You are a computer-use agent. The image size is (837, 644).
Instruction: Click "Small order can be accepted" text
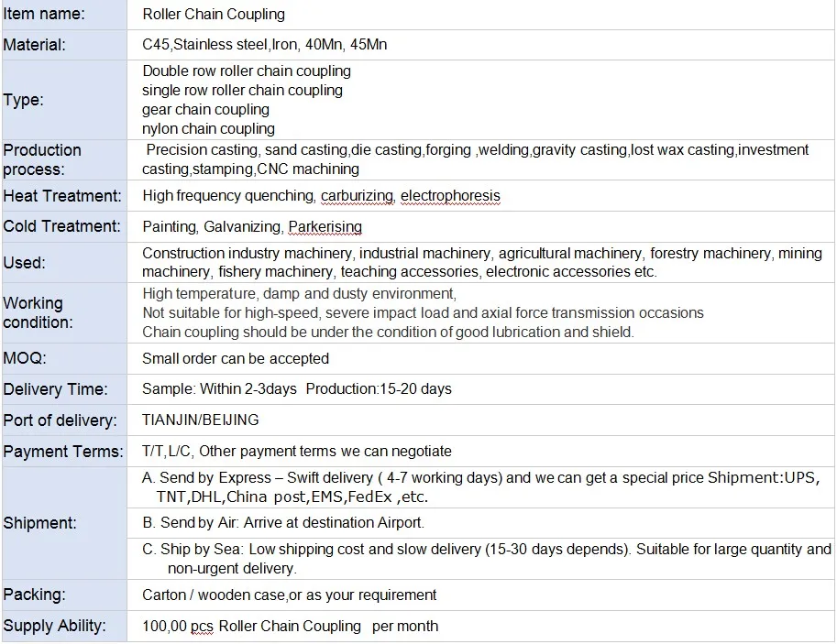coord(236,358)
